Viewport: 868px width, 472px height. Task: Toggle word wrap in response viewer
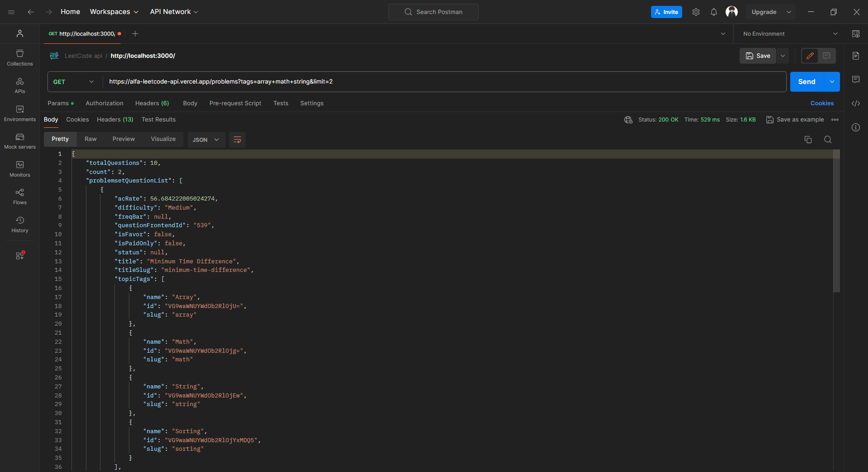click(x=237, y=140)
